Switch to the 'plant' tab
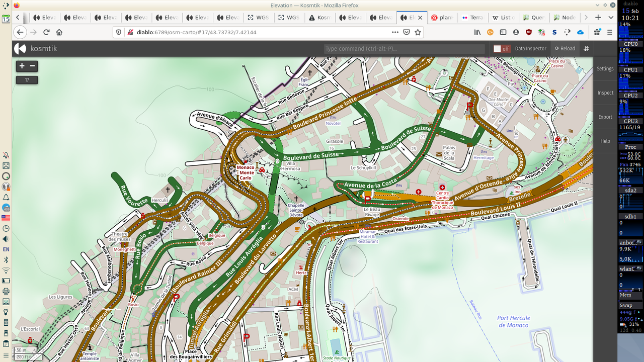The width and height of the screenshot is (644, 362). pyautogui.click(x=442, y=17)
